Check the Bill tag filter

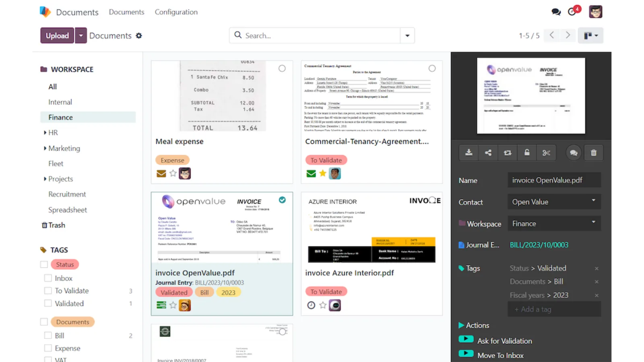(x=48, y=335)
